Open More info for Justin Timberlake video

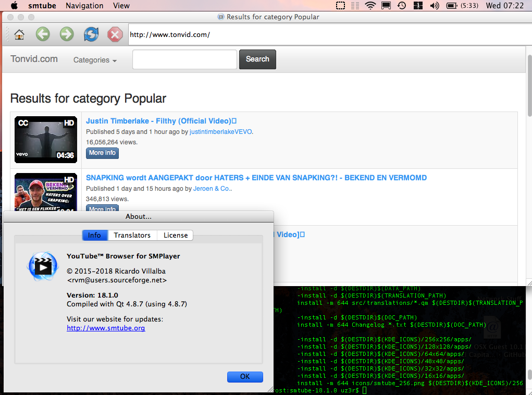pyautogui.click(x=102, y=153)
